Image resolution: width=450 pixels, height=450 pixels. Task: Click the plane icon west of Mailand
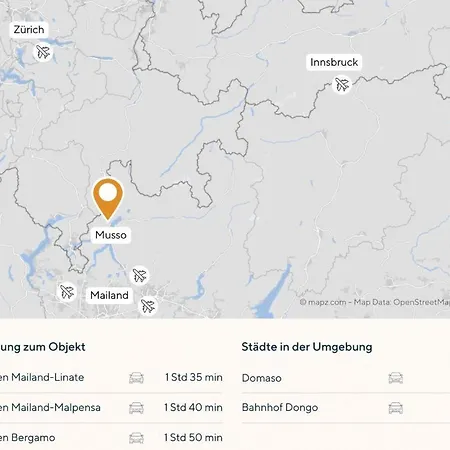point(67,292)
